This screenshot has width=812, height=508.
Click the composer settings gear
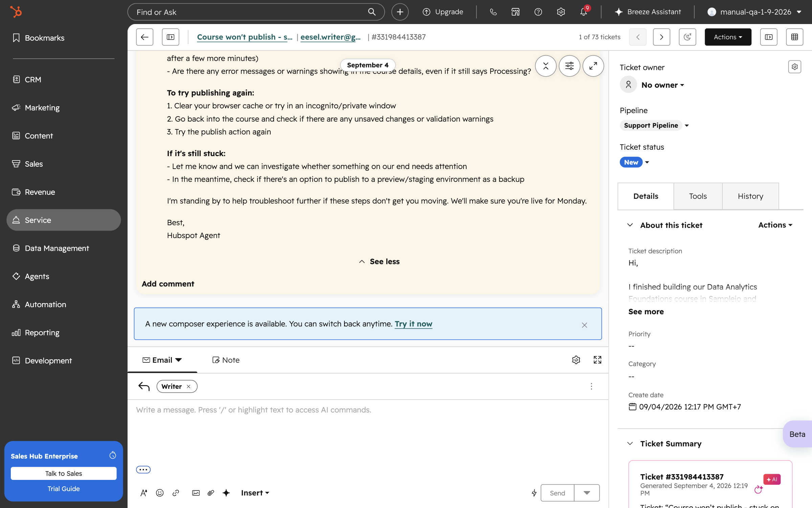point(576,360)
